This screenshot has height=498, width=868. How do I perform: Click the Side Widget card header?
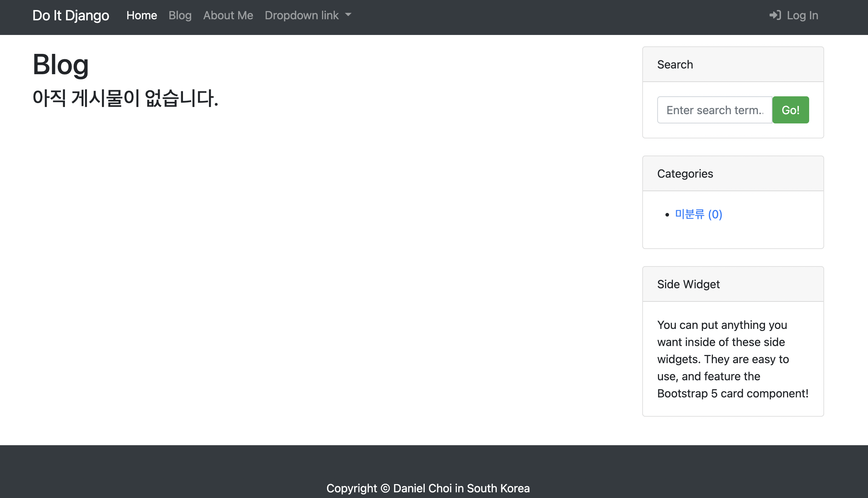coord(733,284)
